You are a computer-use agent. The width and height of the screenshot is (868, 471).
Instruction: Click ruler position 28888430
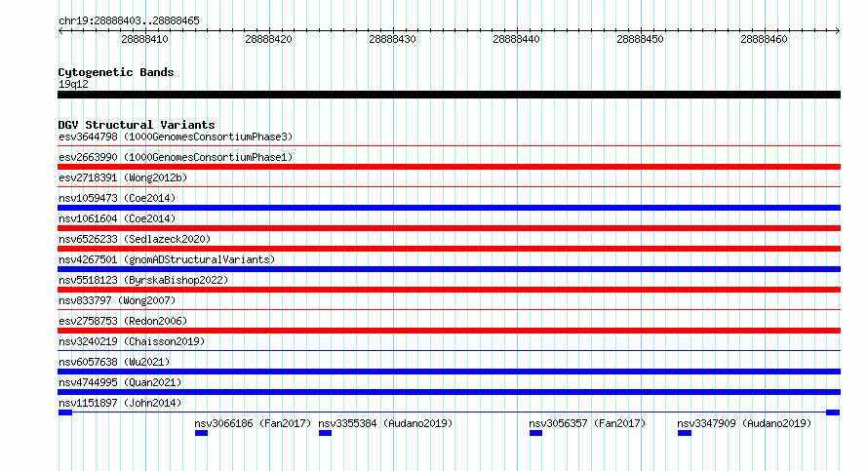coord(392,39)
